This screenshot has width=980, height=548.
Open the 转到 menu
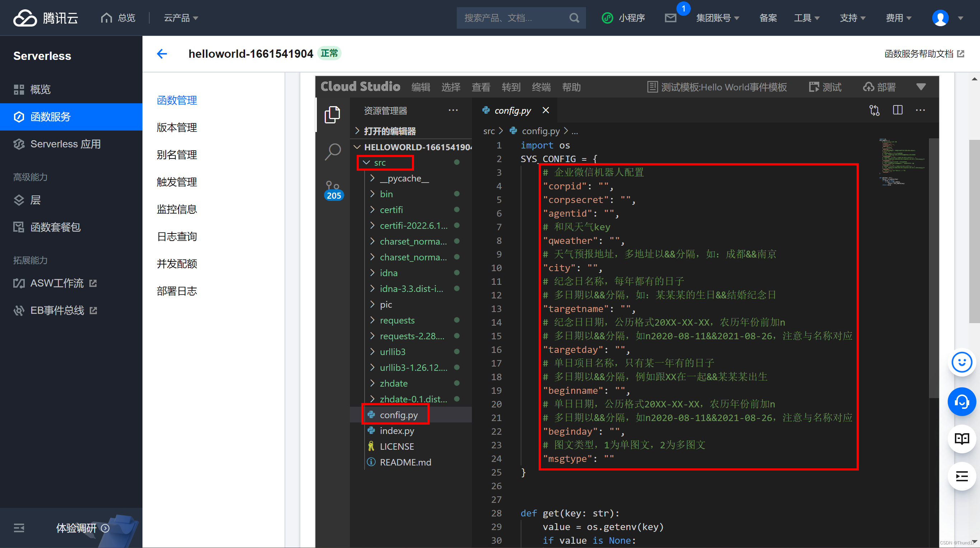pos(511,87)
